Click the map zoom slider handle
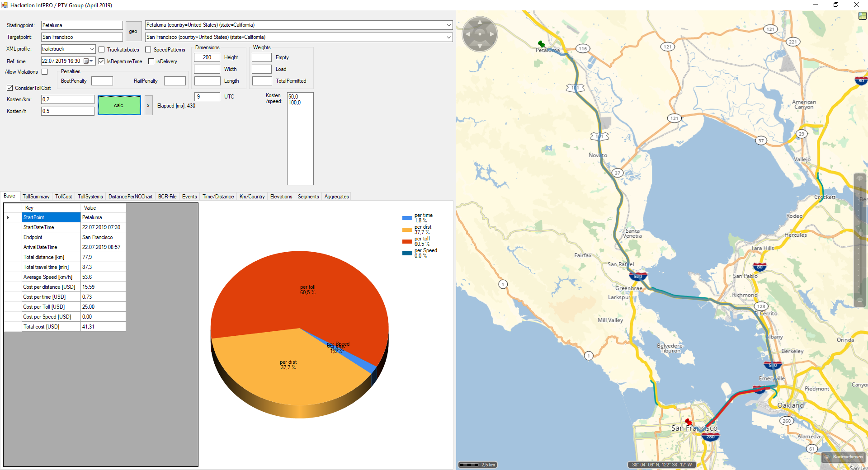Screen dimensions: 868x470 click(x=859, y=233)
